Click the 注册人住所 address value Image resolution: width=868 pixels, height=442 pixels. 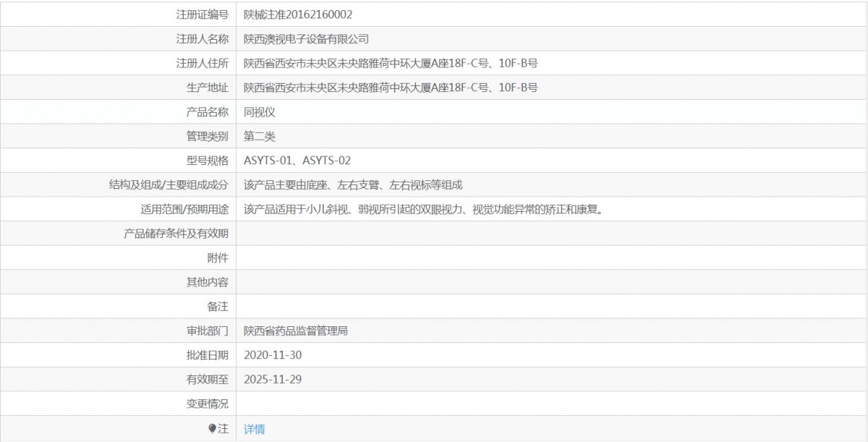click(391, 63)
